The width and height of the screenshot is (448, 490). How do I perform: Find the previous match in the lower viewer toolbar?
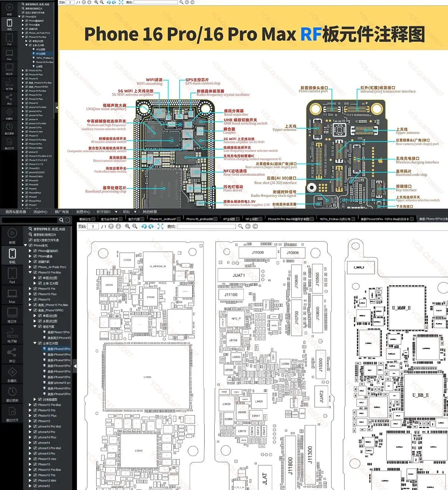(x=248, y=227)
